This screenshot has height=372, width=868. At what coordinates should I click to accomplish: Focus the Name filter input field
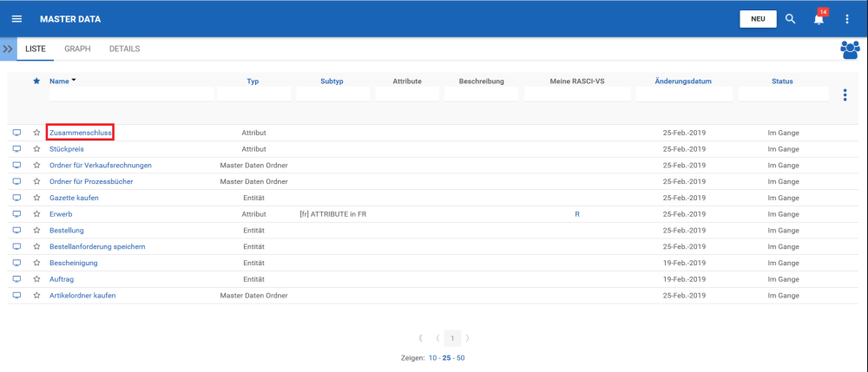coord(132,94)
